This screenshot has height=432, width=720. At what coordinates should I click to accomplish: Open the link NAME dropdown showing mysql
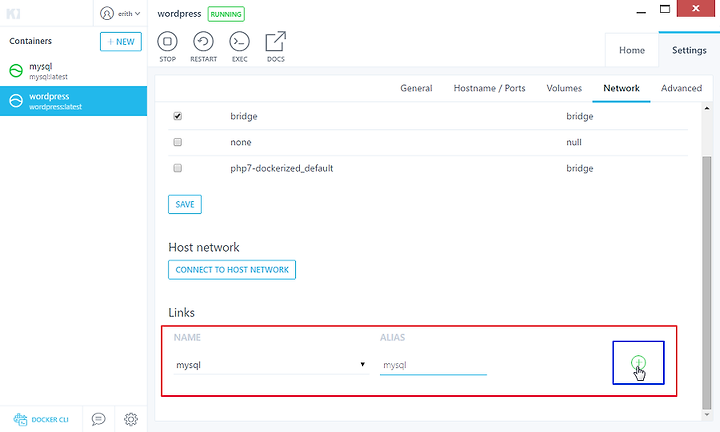tap(271, 365)
